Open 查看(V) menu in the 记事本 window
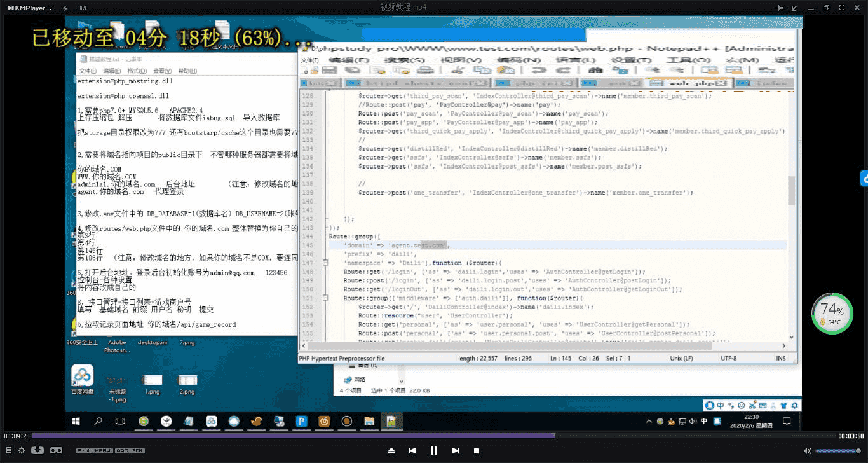Image resolution: width=868 pixels, height=463 pixels. (x=163, y=71)
